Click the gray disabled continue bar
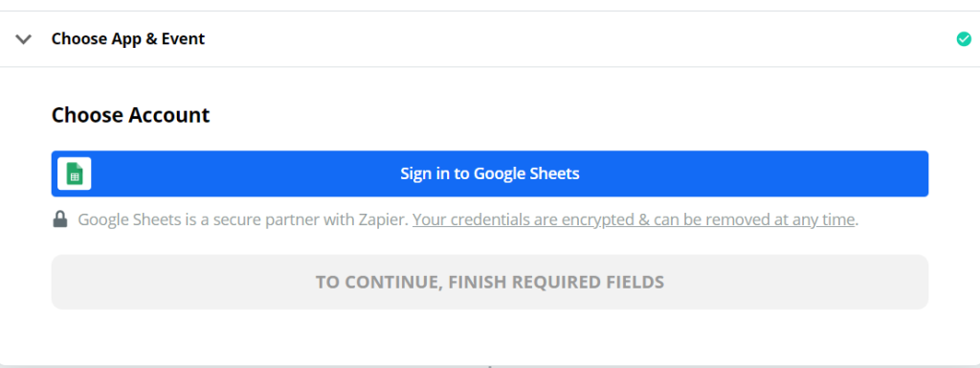The image size is (980, 368). (489, 282)
